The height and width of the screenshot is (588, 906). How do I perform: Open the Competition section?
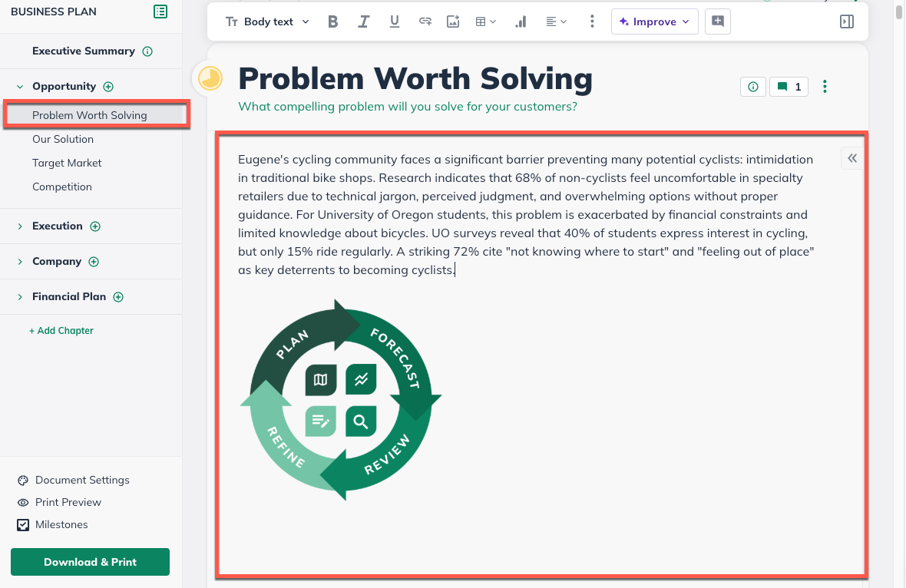pyautogui.click(x=62, y=187)
